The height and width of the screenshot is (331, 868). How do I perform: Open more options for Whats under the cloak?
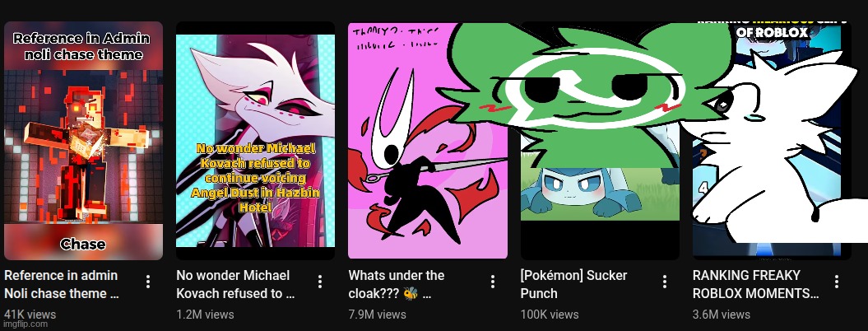[x=492, y=282]
